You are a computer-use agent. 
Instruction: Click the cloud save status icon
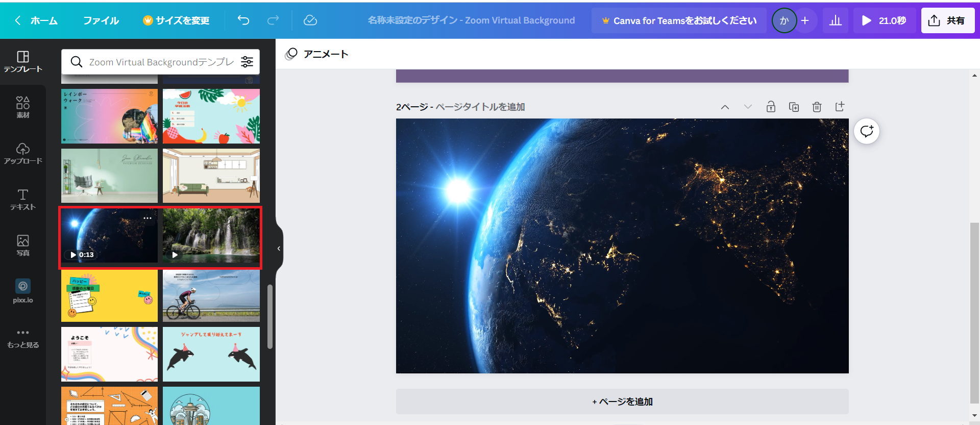(x=310, y=20)
